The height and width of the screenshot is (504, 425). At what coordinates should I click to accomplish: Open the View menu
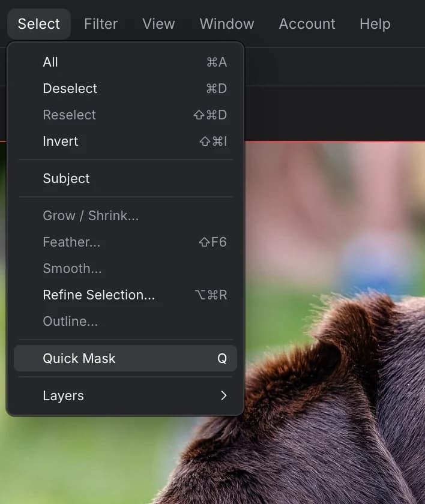(159, 24)
